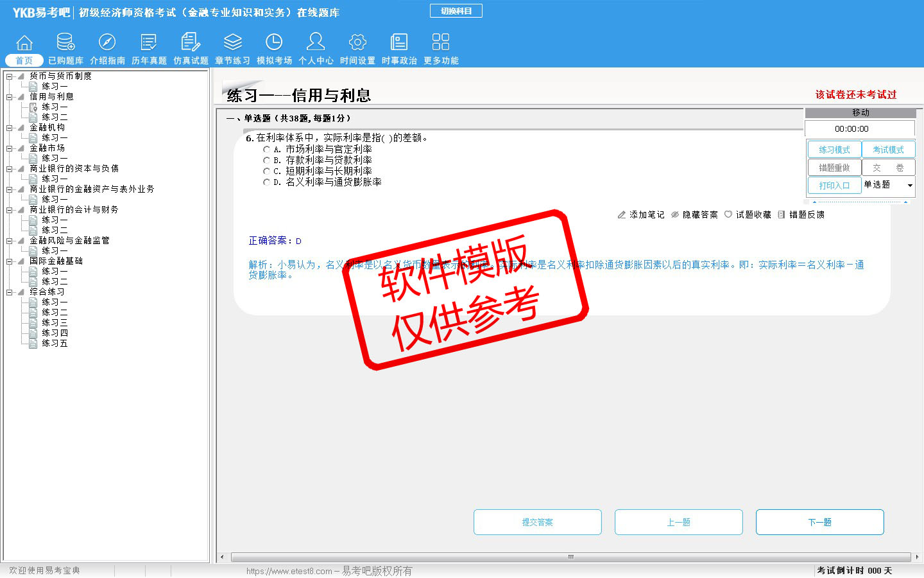
Task: Open the 单选题 question type dropdown
Action: coord(909,186)
